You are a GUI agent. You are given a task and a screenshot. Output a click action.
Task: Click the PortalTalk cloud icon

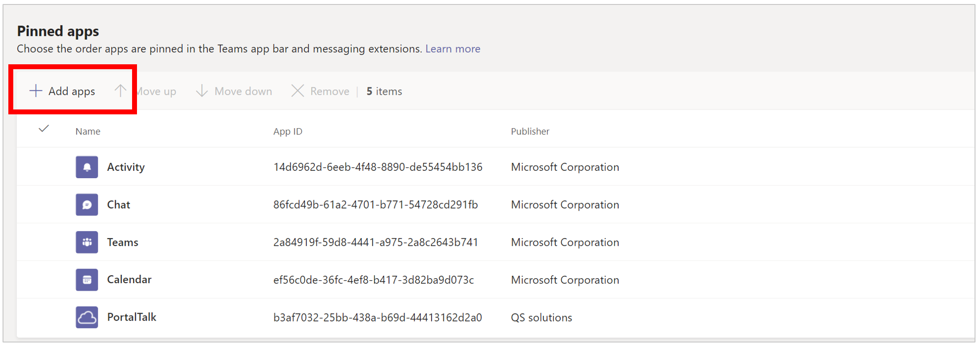(87, 317)
